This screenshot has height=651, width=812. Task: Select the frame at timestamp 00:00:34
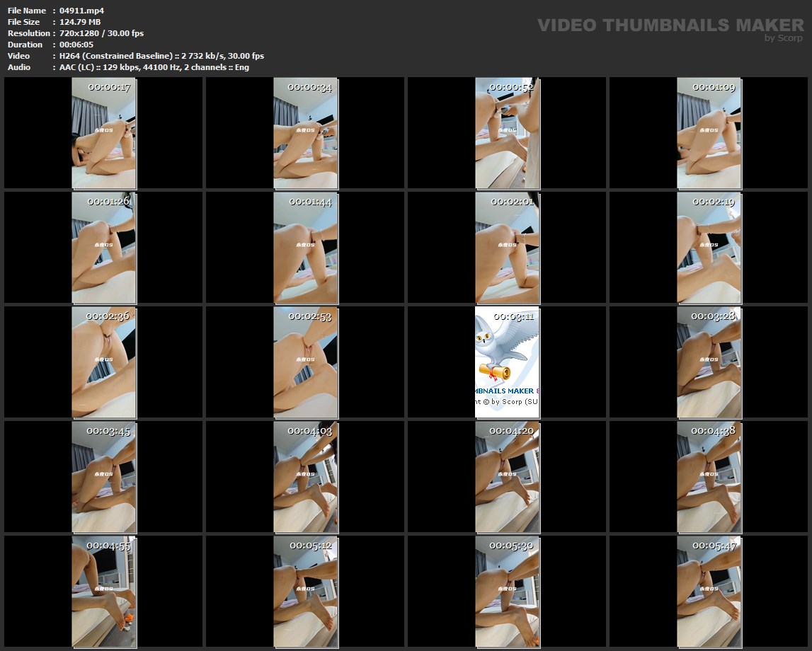[x=305, y=133]
